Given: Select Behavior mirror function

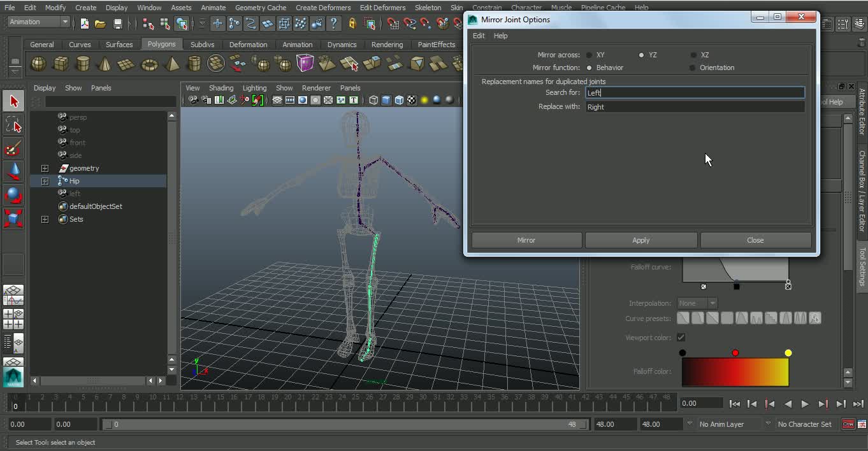Looking at the screenshot, I should pyautogui.click(x=590, y=68).
